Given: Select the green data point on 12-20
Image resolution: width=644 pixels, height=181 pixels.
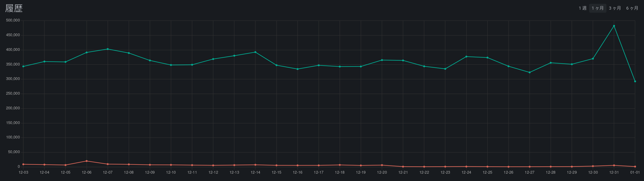Looking at the screenshot, I should pos(382,60).
